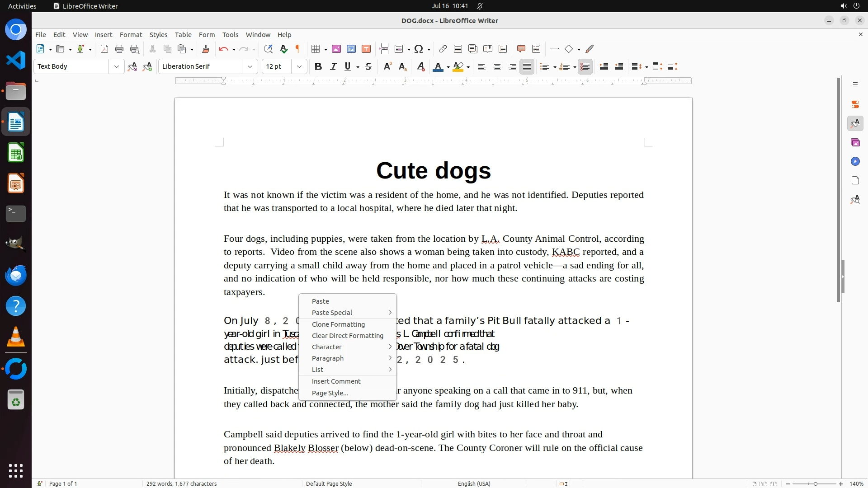Click the Export as PDF icon
This screenshot has height=488, width=868.
coord(104,49)
